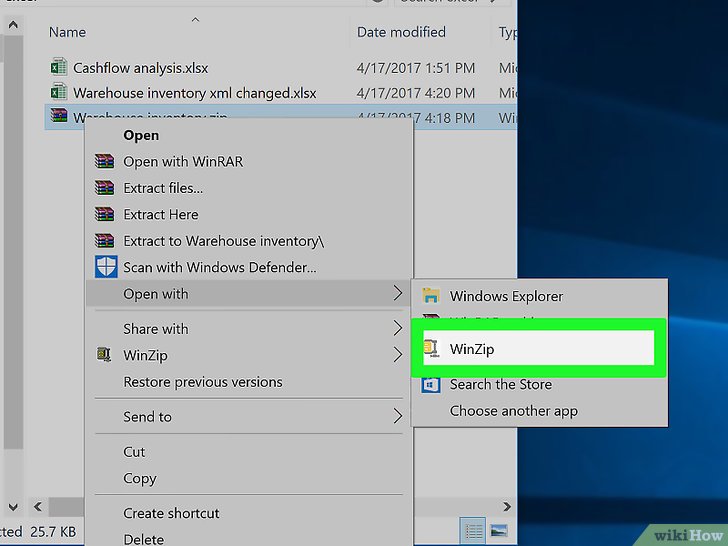The height and width of the screenshot is (546, 728).
Task: Click the Windows Defender shield icon
Action: (106, 267)
